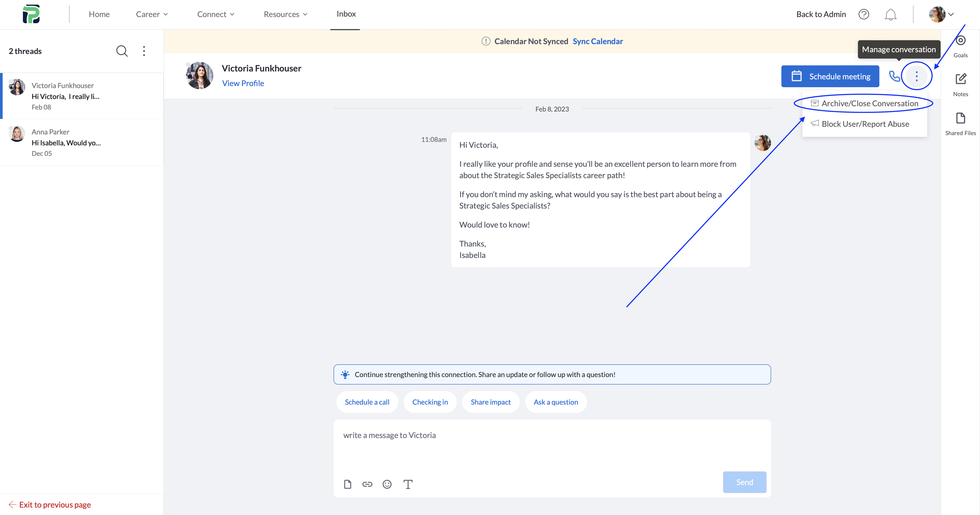The width and height of the screenshot is (980, 515).
Task: Open the user account avatar dropdown
Action: tap(941, 14)
